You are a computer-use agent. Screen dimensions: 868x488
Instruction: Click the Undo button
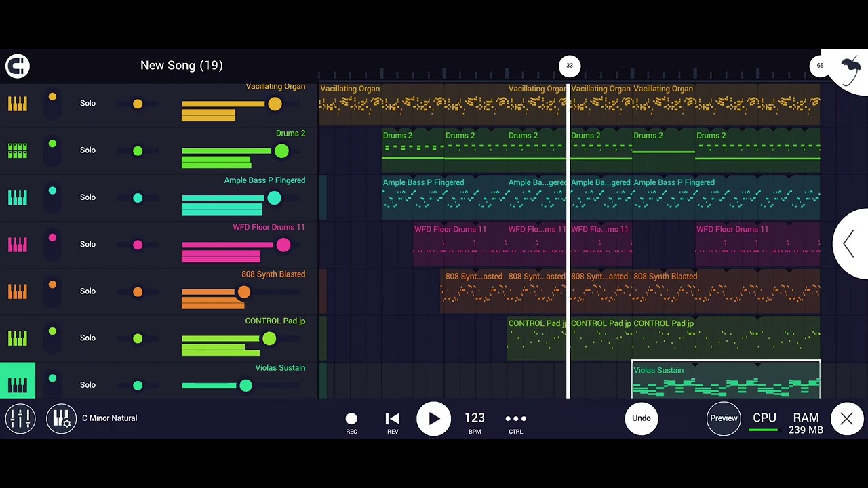[x=642, y=418]
